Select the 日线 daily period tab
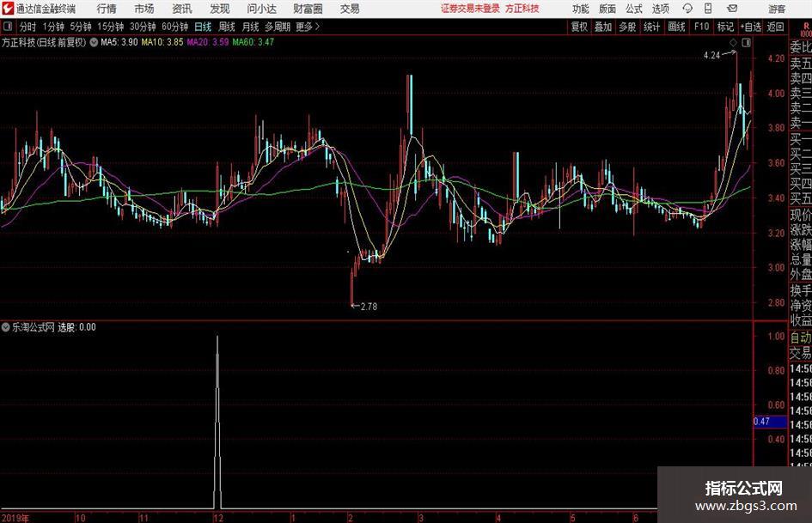The width and height of the screenshot is (812, 523). 203,27
